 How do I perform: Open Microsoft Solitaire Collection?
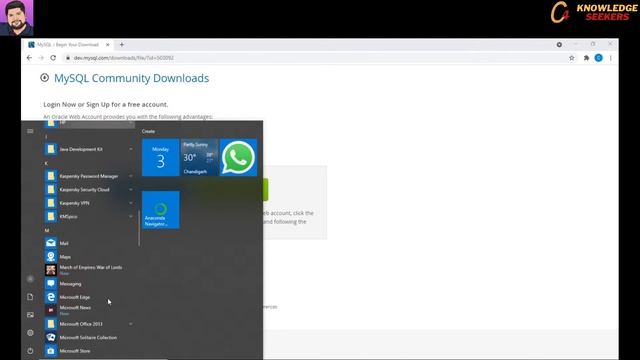[89, 338]
